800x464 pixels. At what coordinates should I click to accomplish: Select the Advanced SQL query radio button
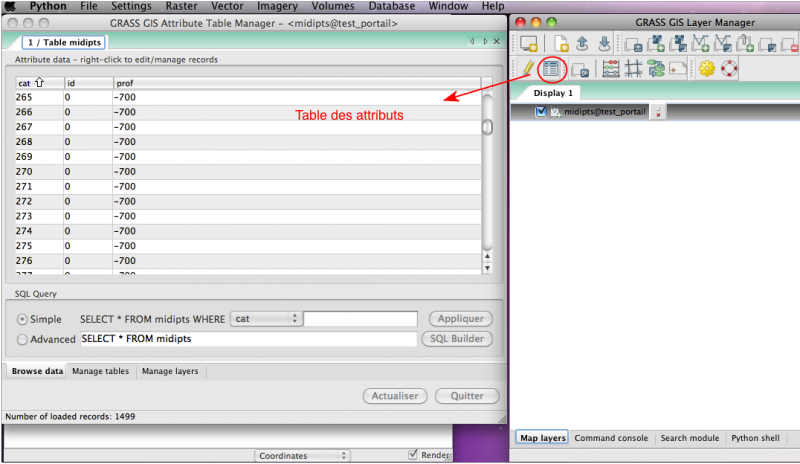coord(22,339)
